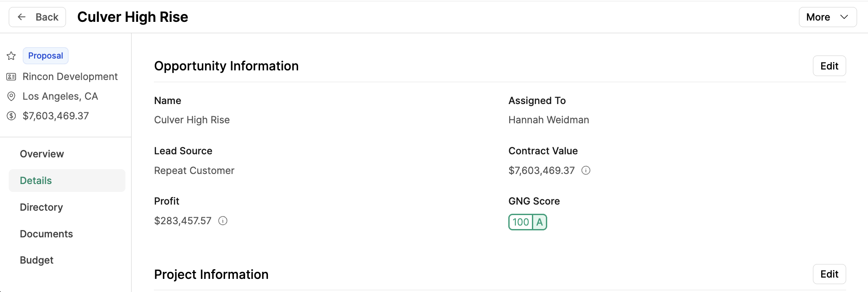Click the GNG score 100 badge
868x292 pixels.
coord(521,222)
